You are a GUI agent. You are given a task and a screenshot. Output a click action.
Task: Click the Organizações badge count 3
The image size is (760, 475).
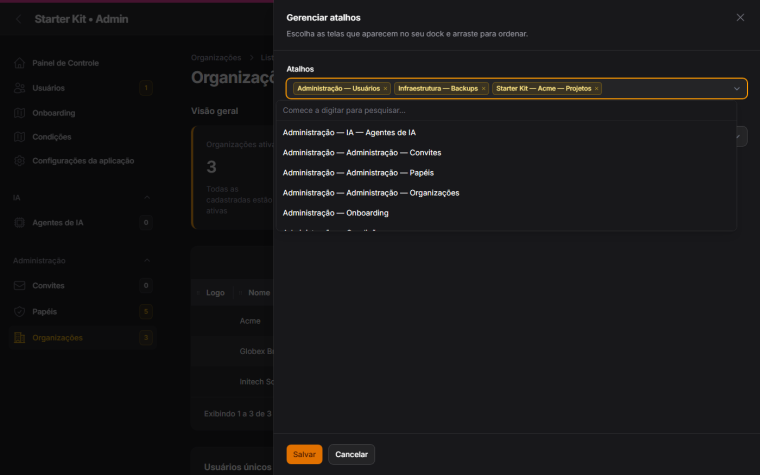[x=146, y=338]
